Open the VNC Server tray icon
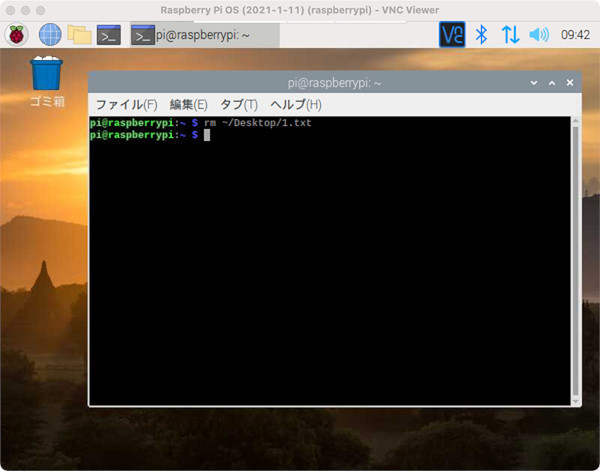Screen dimensions: 600x471 [x=452, y=34]
